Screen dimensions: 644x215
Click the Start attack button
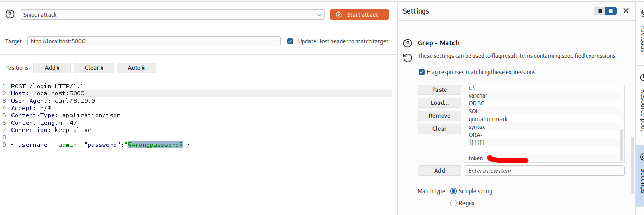(359, 15)
